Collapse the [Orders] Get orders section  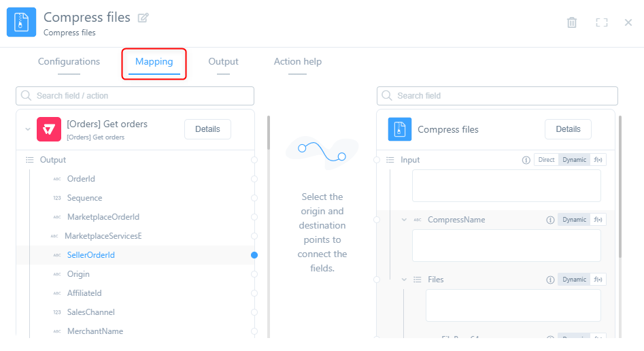coord(28,129)
